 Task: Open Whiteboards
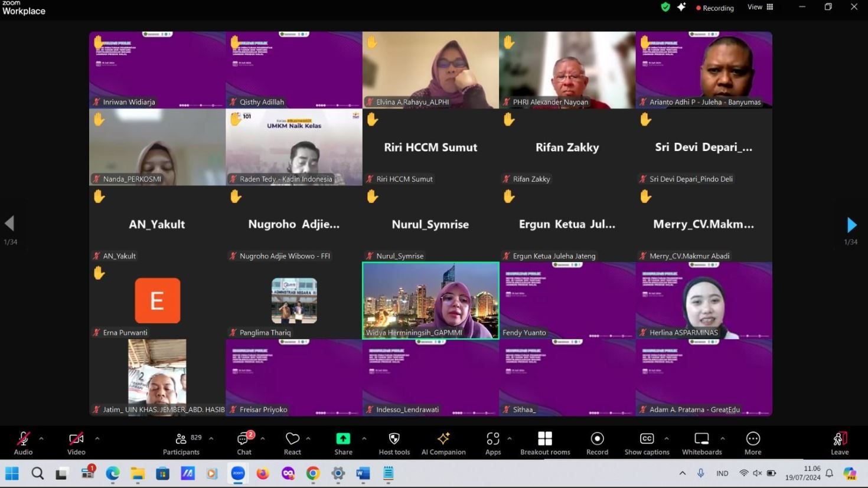coord(701,443)
